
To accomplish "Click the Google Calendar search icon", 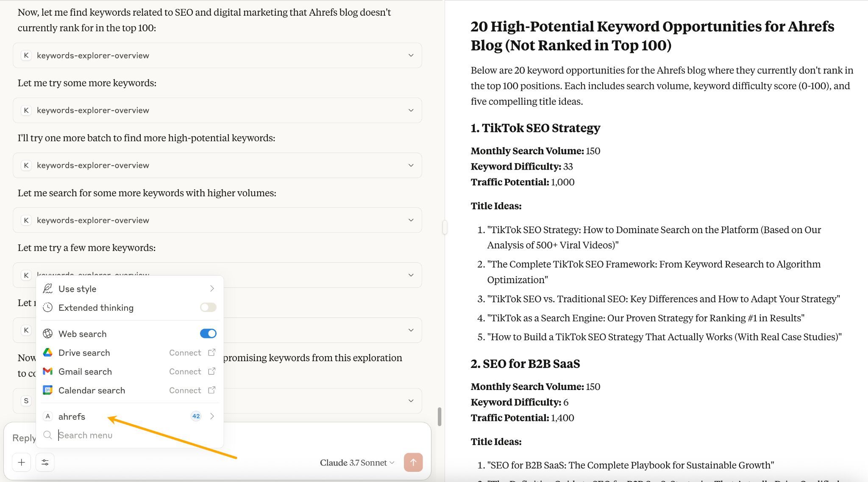I will 48,390.
